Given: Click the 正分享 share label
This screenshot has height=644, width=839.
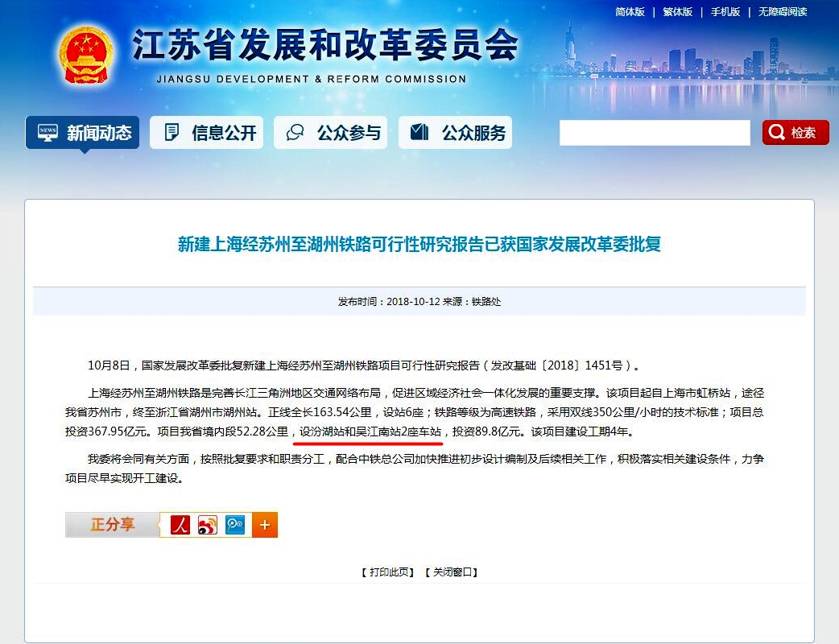Looking at the screenshot, I should 113,525.
